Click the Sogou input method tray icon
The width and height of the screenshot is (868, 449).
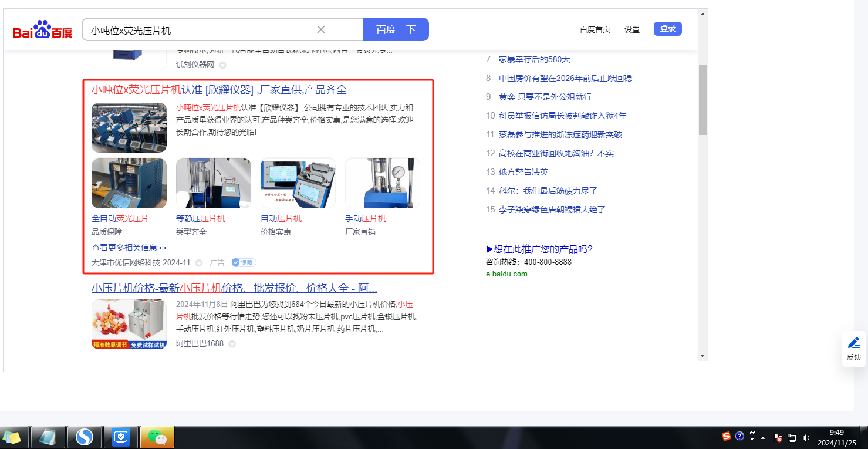(x=727, y=436)
